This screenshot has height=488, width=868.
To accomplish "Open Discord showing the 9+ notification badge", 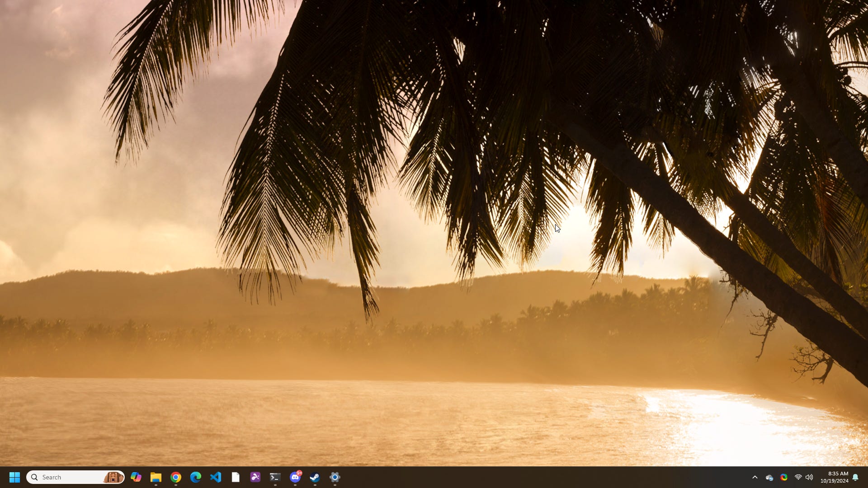I will coord(295,477).
